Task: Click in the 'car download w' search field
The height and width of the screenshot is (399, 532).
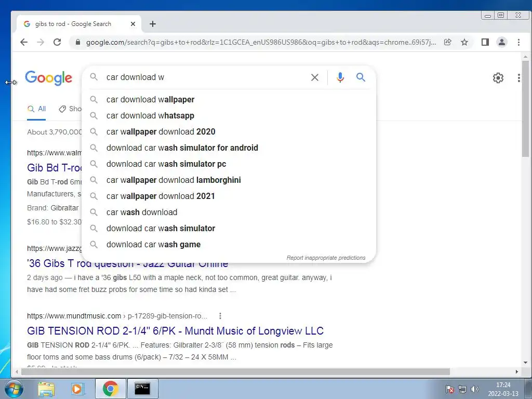Action: pyautogui.click(x=204, y=77)
